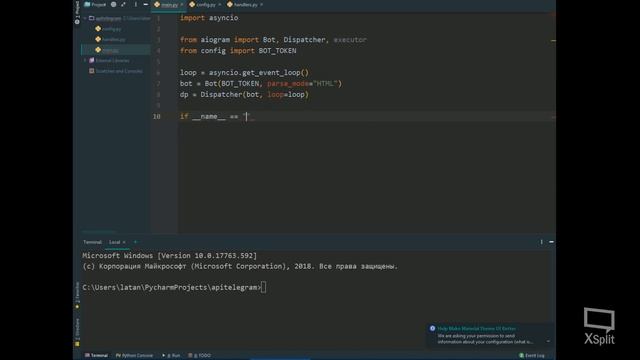Open the Structure vertical tool window tab
The width and height of the screenshot is (640, 360).
[77, 331]
